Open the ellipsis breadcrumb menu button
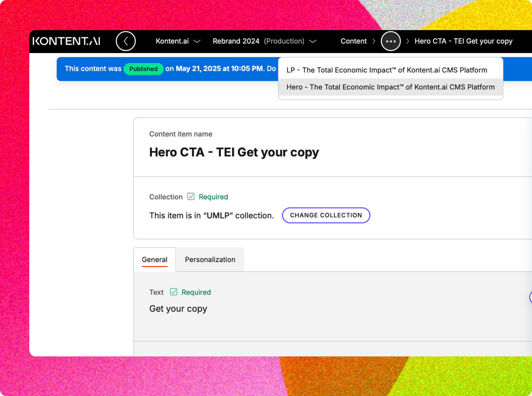The height and width of the screenshot is (396, 532). click(x=391, y=41)
